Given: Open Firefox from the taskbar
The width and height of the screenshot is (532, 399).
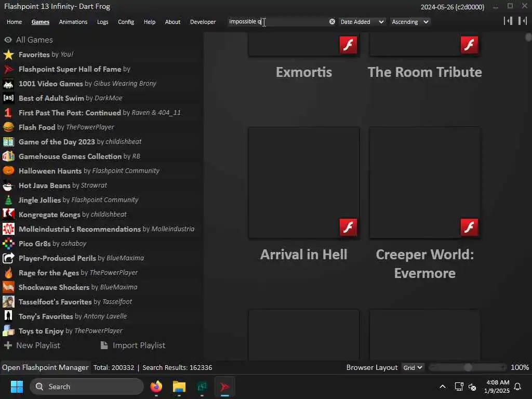Looking at the screenshot, I should 156,387.
